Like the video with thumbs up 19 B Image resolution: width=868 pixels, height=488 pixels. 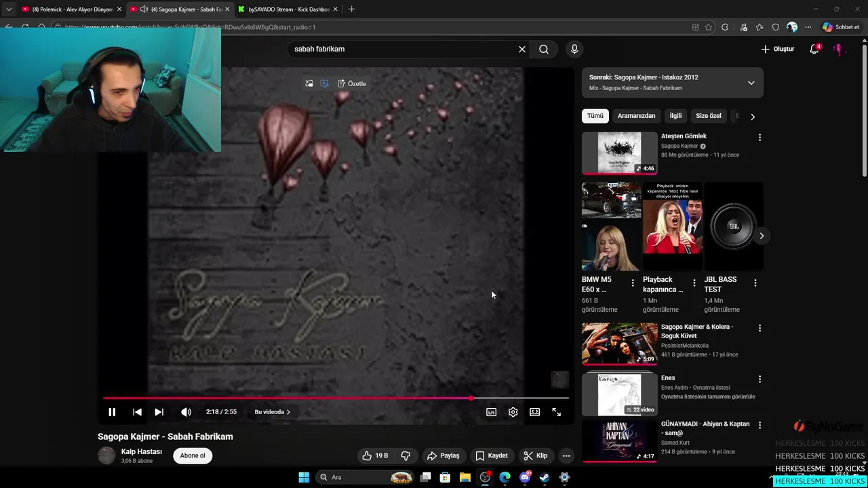tap(375, 455)
